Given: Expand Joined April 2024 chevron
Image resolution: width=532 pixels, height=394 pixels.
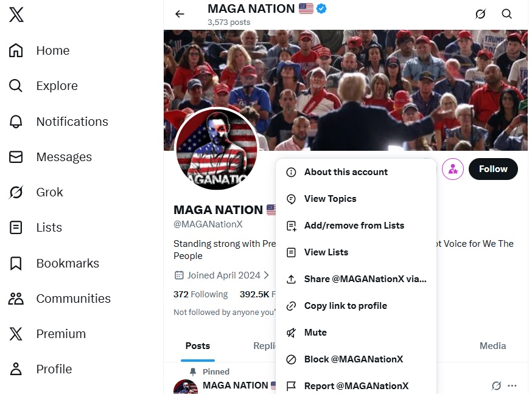Looking at the screenshot, I should tap(266, 275).
